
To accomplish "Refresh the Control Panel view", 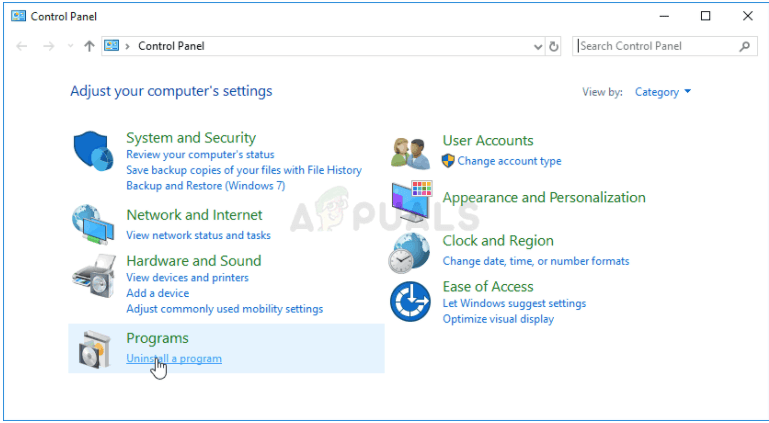I will coord(554,47).
